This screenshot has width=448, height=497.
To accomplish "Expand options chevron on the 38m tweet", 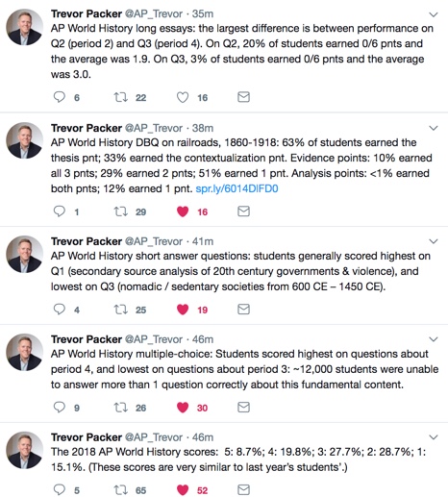I will pyautogui.click(x=434, y=128).
